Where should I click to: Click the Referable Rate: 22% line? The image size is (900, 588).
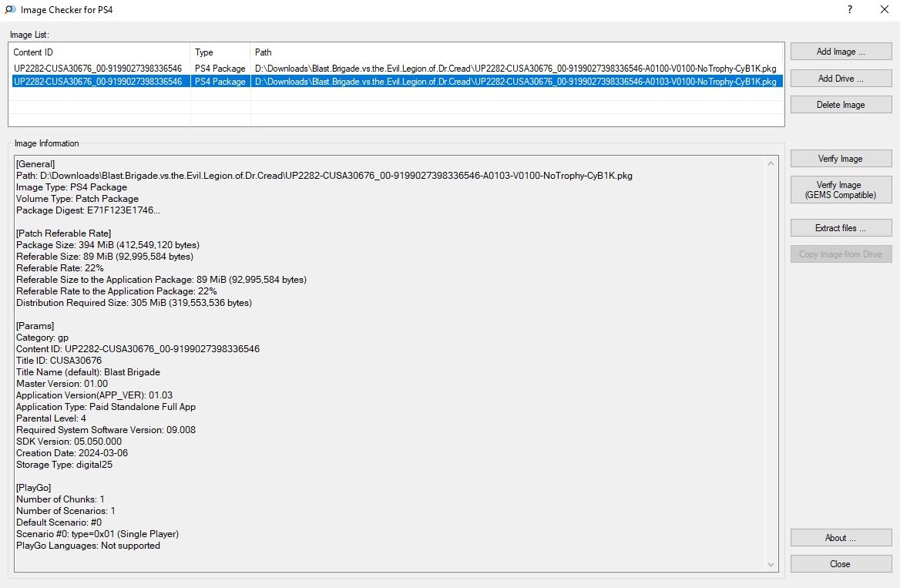click(x=60, y=268)
